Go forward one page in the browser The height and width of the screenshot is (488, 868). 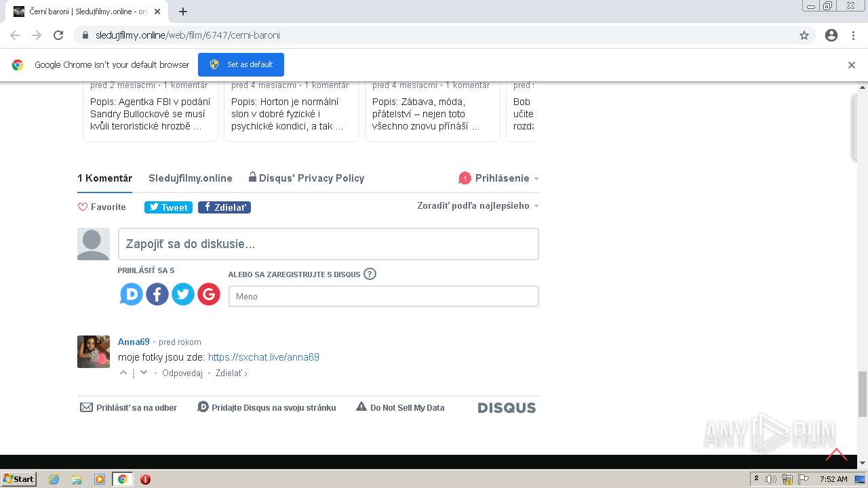(37, 35)
